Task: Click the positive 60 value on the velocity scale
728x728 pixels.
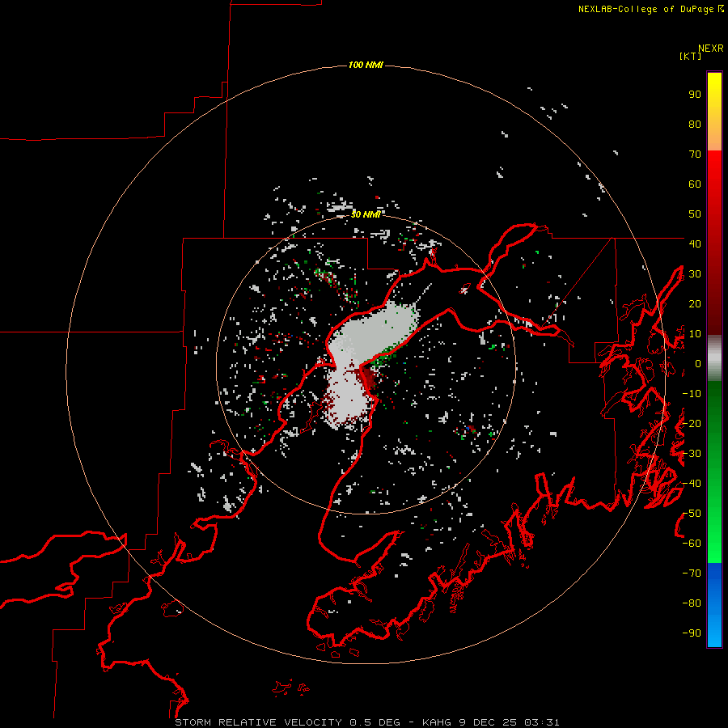Action: point(695,184)
